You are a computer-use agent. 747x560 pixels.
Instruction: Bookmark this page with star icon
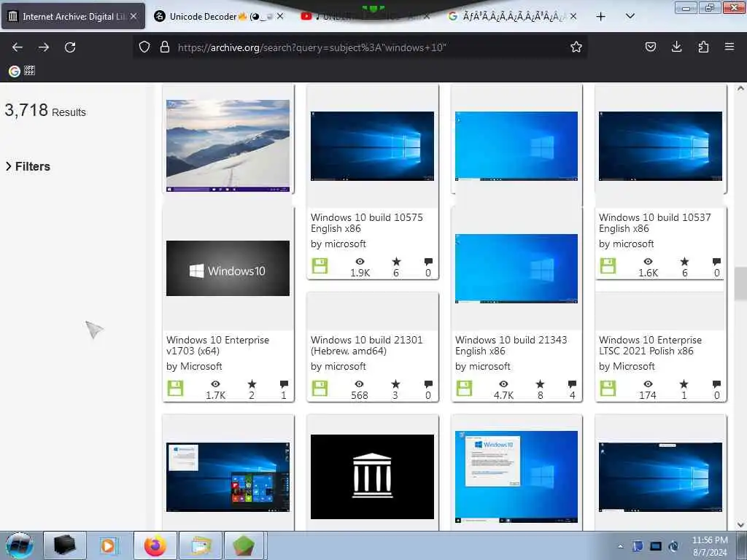[576, 47]
